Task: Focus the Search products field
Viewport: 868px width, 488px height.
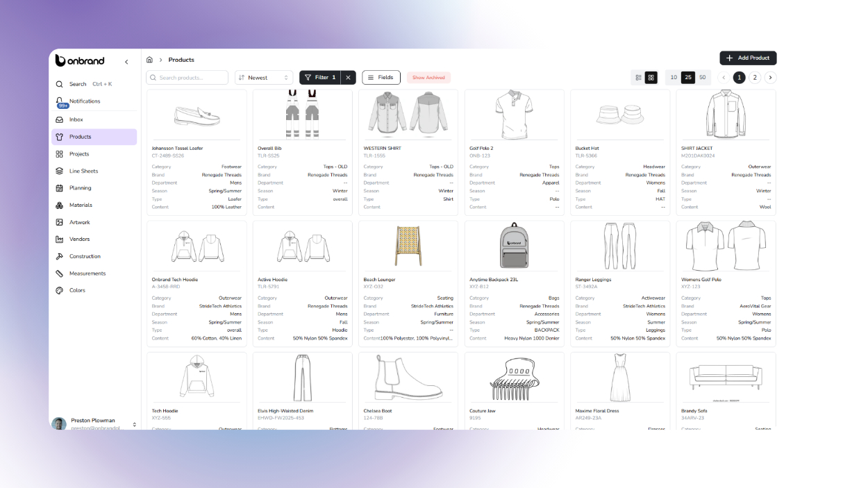Action: (187, 78)
